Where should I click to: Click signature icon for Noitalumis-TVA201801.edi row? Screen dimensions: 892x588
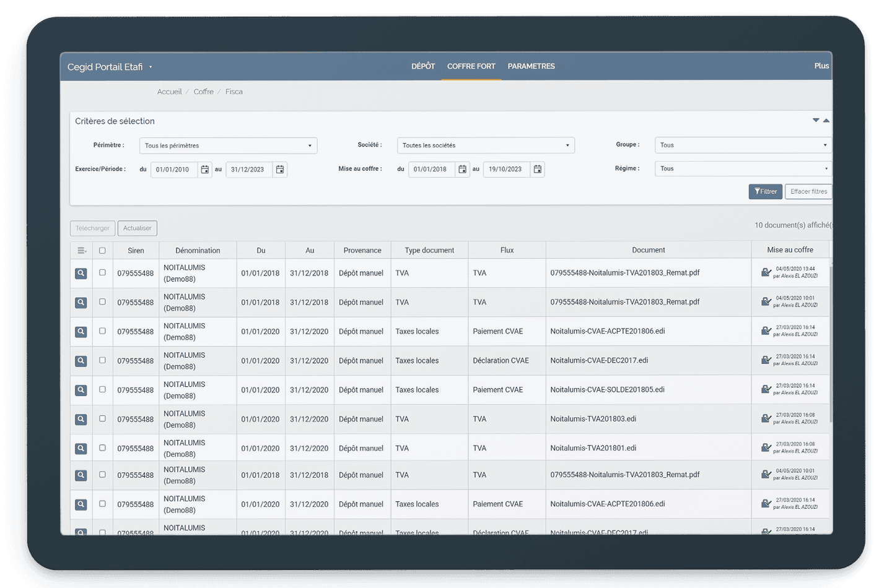click(x=766, y=447)
